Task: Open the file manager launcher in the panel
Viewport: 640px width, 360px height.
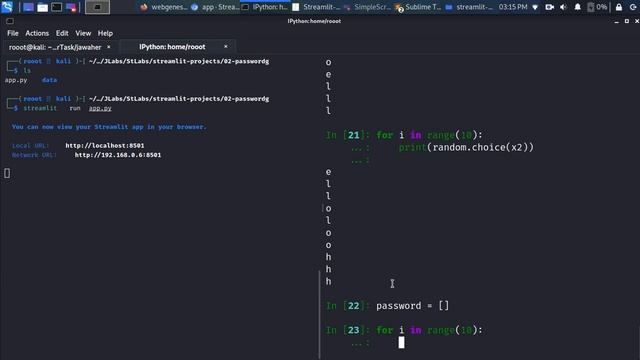Action: coord(42,7)
